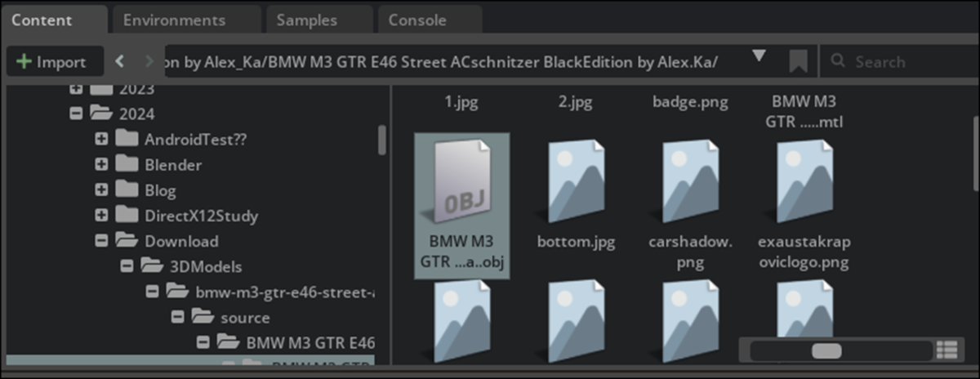This screenshot has height=379, width=980.
Task: Select the Blender folder icon
Action: 126,164
